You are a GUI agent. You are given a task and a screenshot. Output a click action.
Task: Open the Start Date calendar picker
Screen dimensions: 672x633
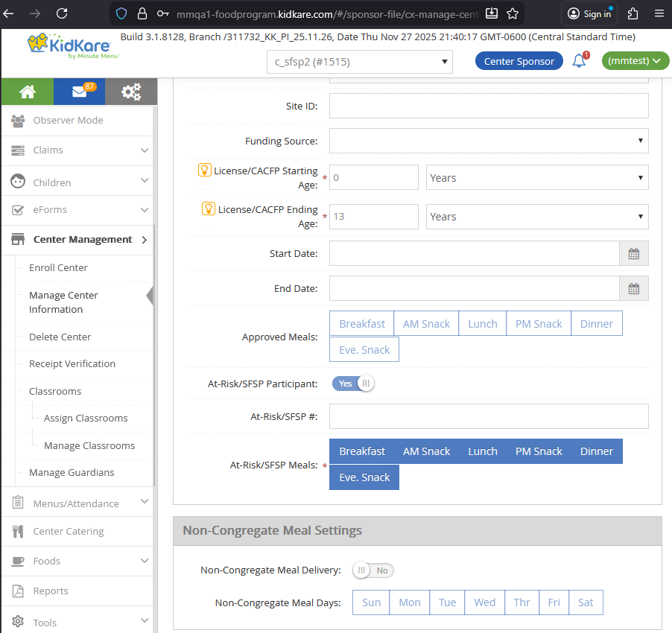point(633,253)
